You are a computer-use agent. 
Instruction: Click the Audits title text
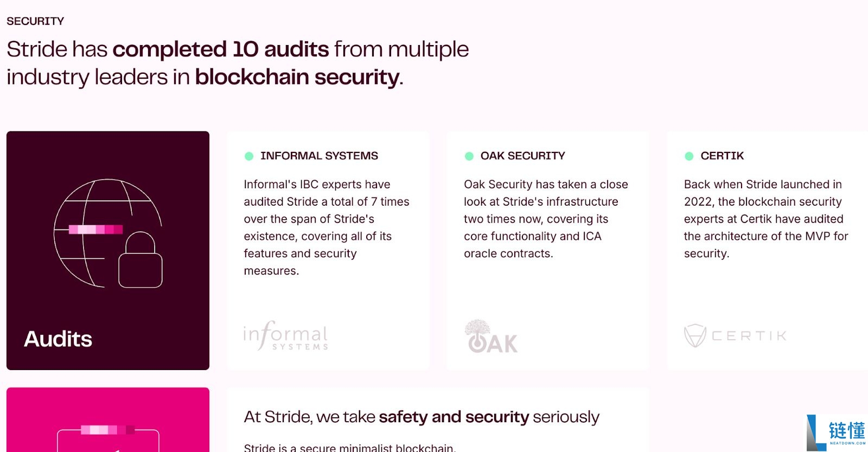click(x=58, y=339)
